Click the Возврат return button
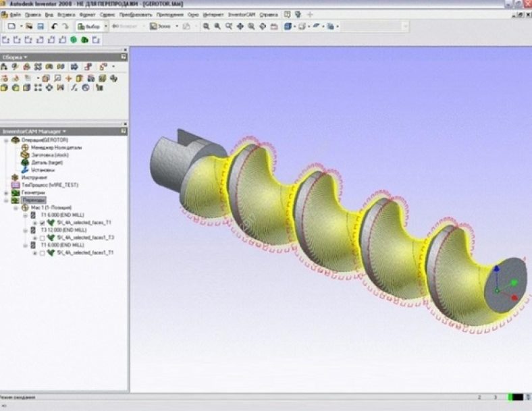 pyautogui.click(x=125, y=26)
